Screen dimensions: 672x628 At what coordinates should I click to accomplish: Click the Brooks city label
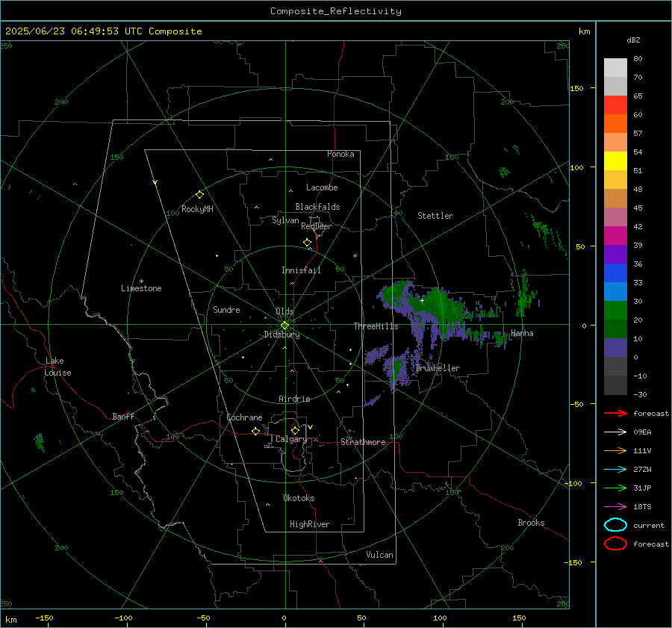click(531, 523)
